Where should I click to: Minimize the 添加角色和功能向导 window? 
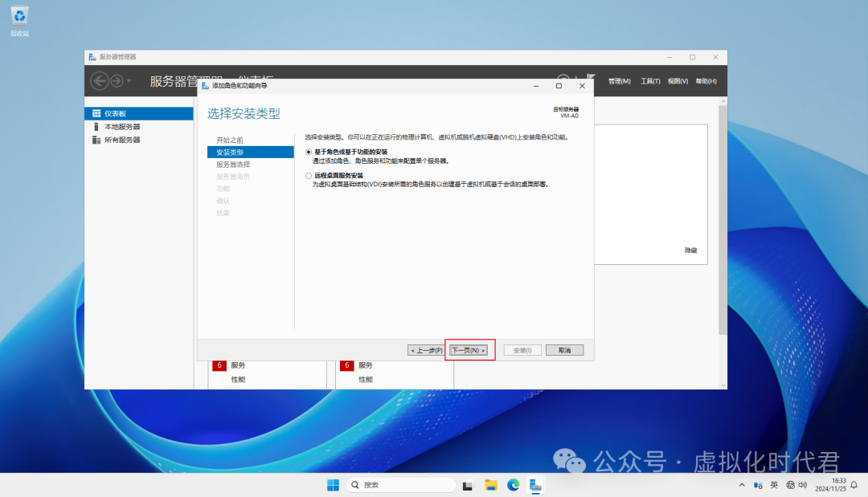pos(536,86)
